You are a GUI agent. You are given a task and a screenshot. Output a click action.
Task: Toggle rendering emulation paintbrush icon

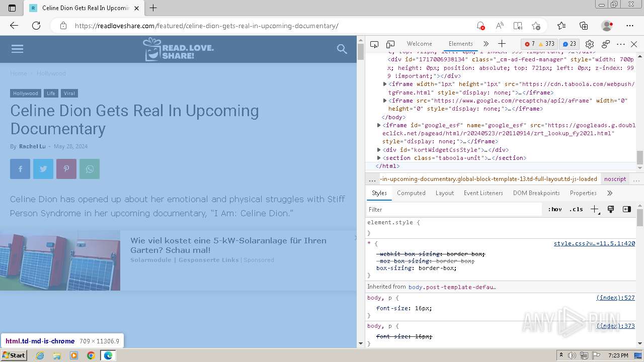(611, 210)
